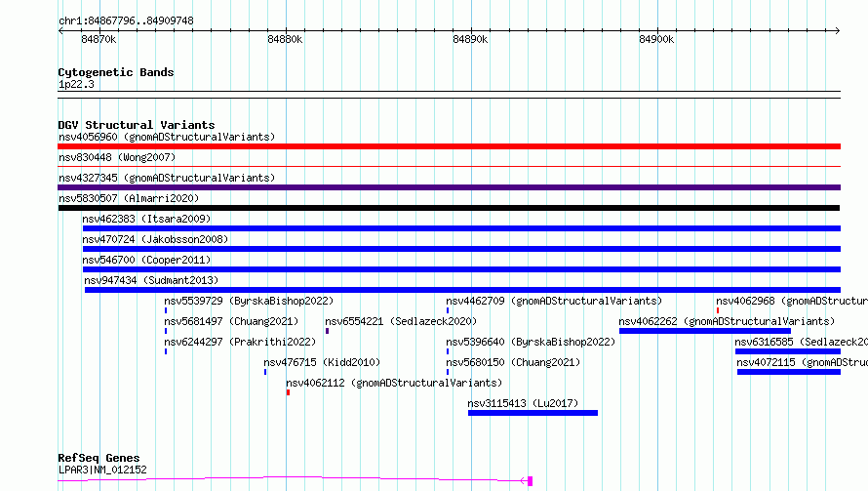Click the thin red nsv830448 line
This screenshot has height=491, width=868.
click(x=449, y=166)
